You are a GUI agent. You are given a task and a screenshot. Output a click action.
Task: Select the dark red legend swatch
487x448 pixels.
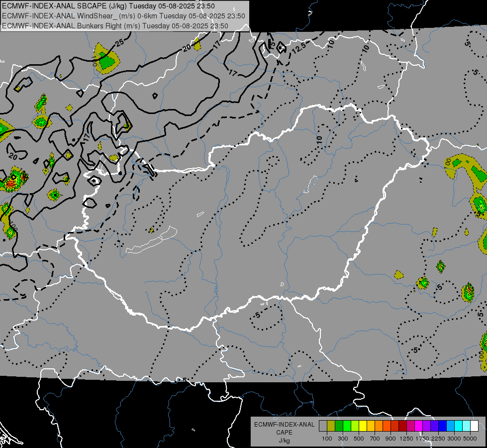tap(403, 426)
